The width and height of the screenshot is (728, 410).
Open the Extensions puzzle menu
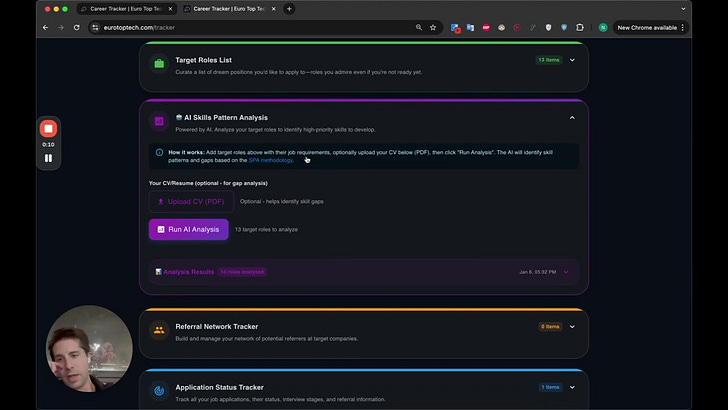pos(580,27)
